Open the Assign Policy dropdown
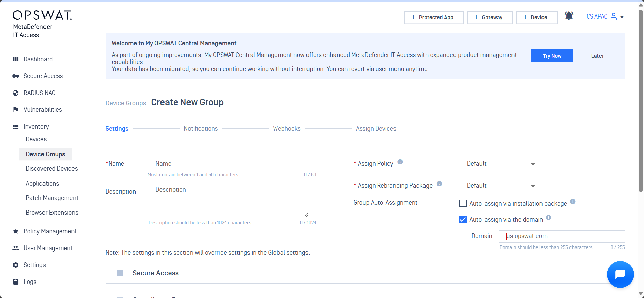The width and height of the screenshot is (644, 298). point(501,164)
